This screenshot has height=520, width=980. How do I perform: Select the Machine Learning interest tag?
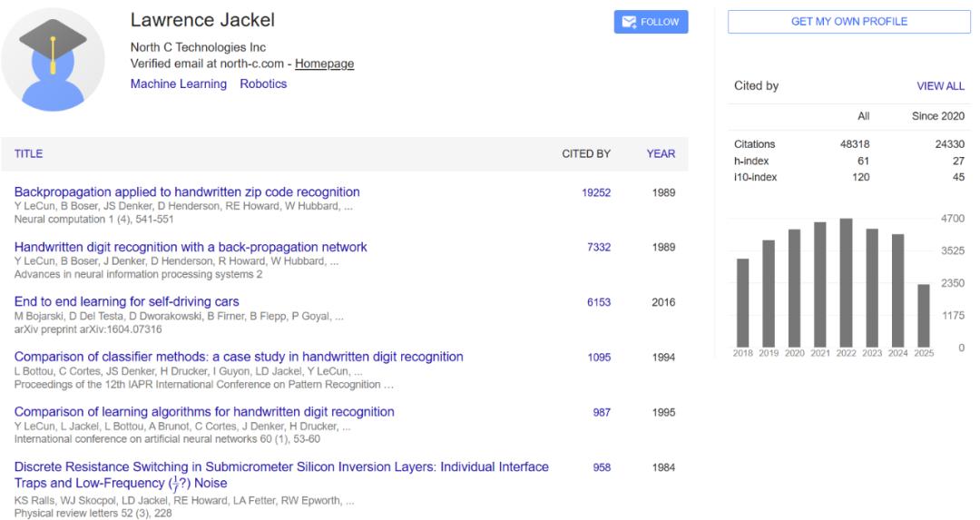(179, 83)
